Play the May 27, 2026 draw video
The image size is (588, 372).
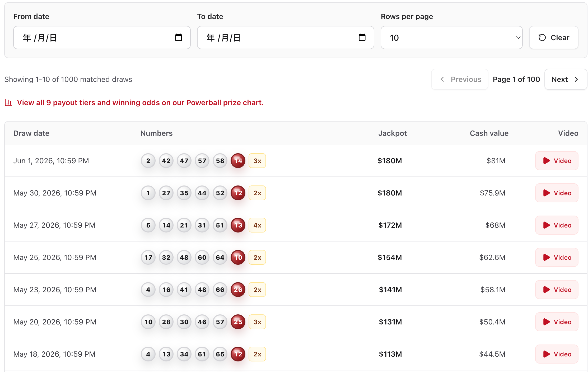(x=557, y=225)
